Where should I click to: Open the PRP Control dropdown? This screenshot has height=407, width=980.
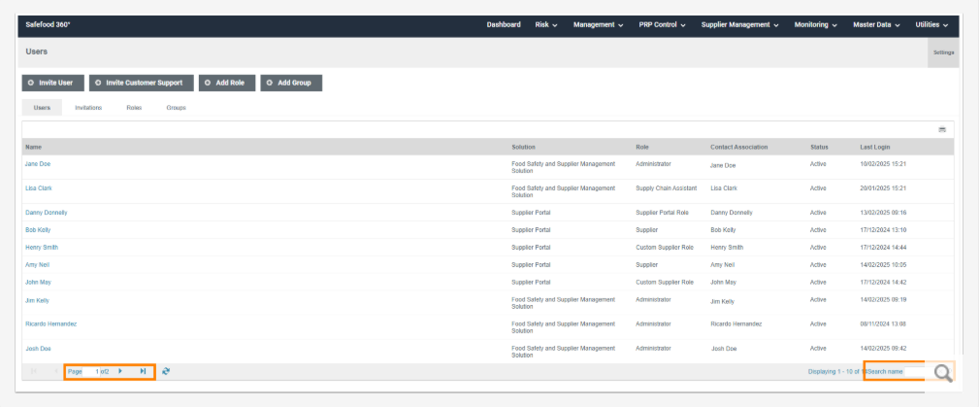coord(662,24)
